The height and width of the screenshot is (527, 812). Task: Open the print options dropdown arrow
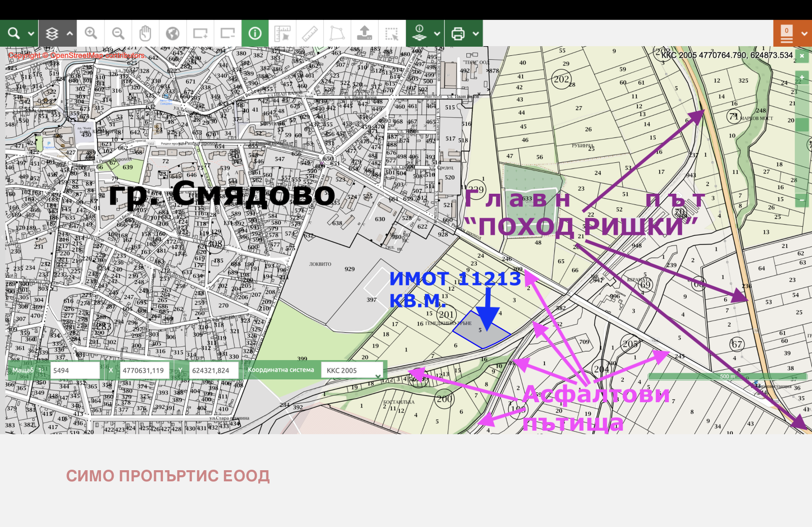(x=476, y=34)
